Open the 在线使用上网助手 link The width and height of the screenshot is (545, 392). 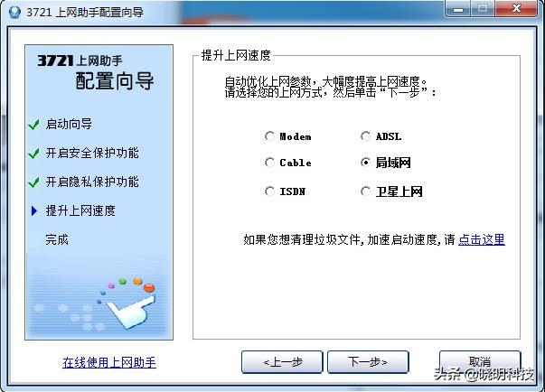coord(109,362)
